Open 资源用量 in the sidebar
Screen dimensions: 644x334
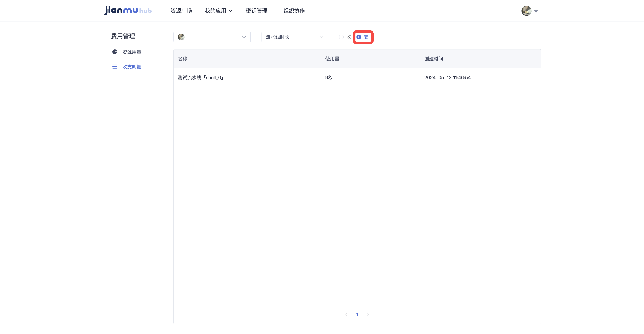pos(132,52)
